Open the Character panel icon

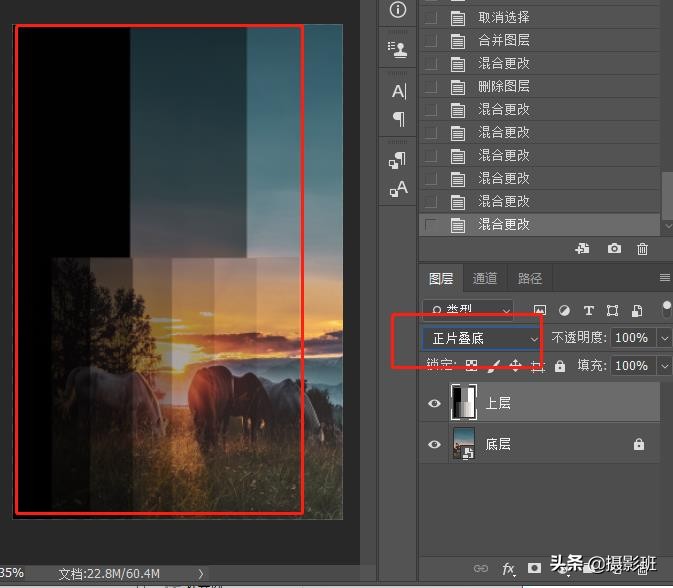[398, 91]
